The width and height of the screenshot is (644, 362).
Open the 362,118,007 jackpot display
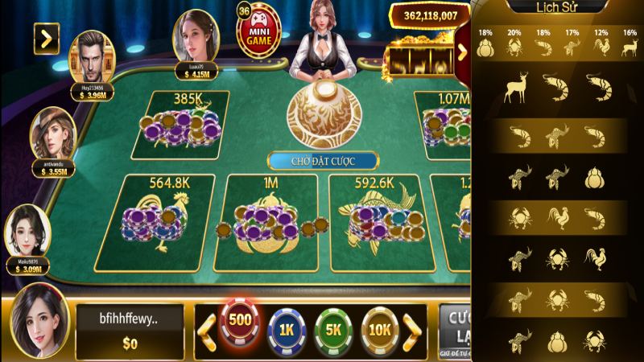(x=431, y=15)
